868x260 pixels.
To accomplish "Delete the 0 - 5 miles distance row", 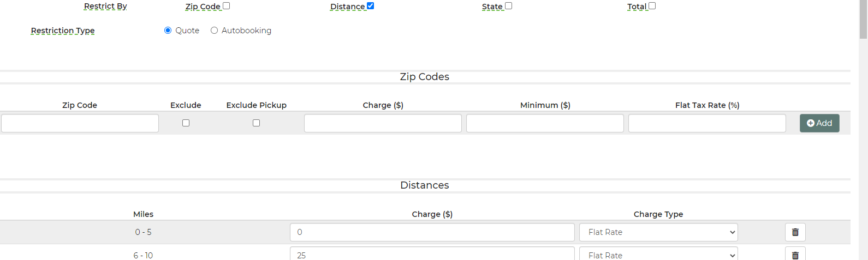I will click(795, 232).
